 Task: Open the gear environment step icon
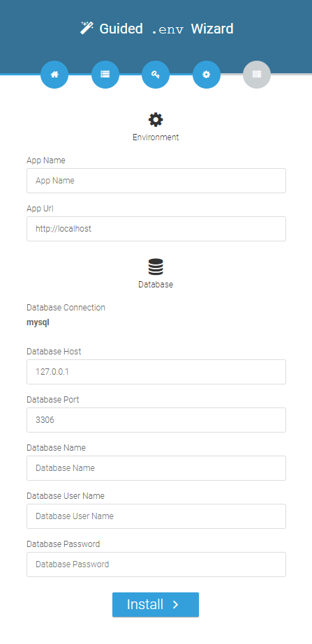pyautogui.click(x=207, y=75)
